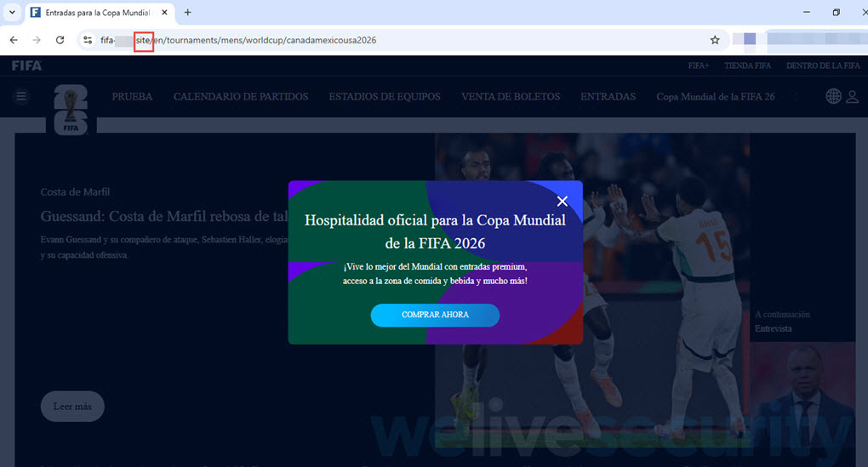Restore the browser window size

[x=836, y=12]
